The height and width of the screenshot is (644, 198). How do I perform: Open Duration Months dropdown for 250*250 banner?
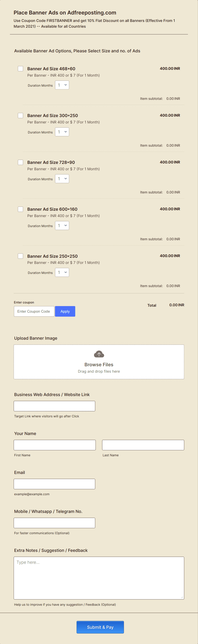(62, 272)
